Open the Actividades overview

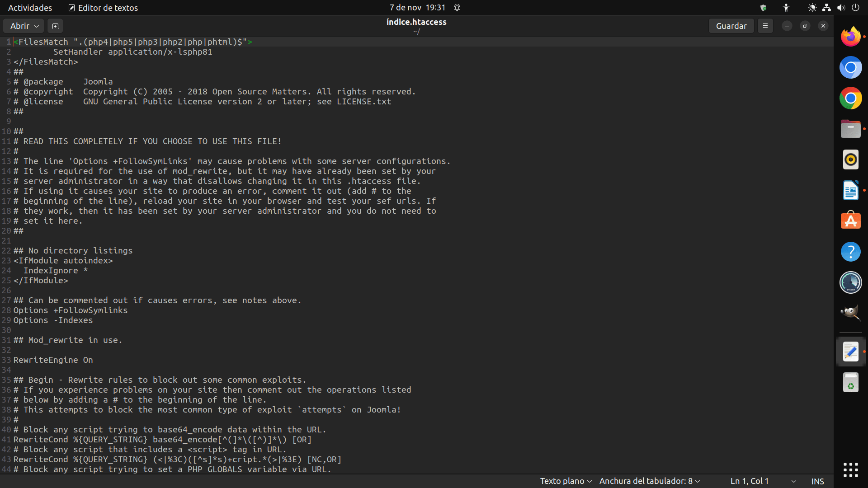click(x=30, y=8)
